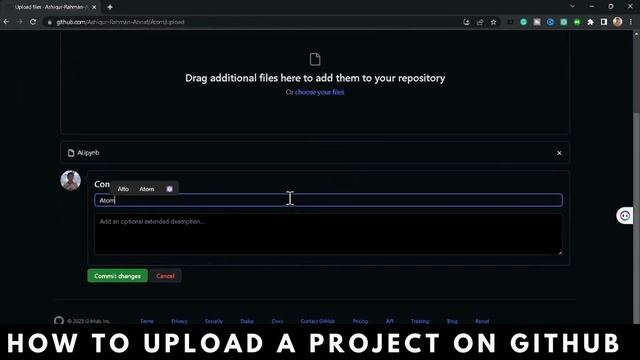Open the Terms footer link

pos(147,321)
